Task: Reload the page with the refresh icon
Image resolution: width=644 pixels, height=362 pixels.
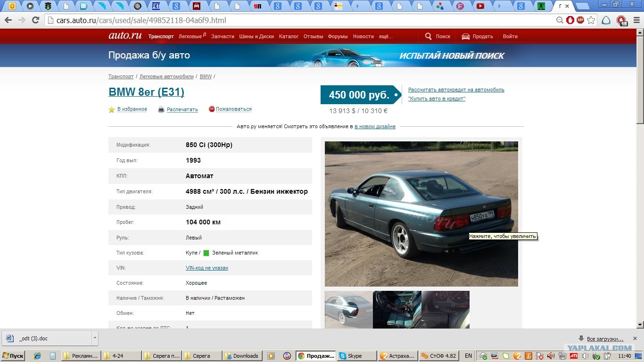Action: pyautogui.click(x=35, y=20)
